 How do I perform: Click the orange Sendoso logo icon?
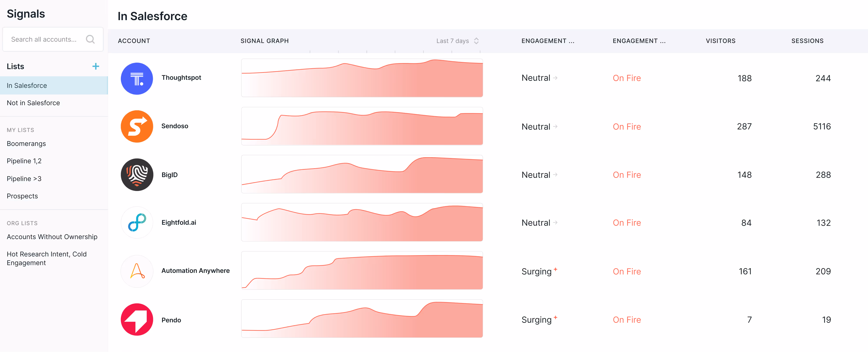(x=137, y=127)
